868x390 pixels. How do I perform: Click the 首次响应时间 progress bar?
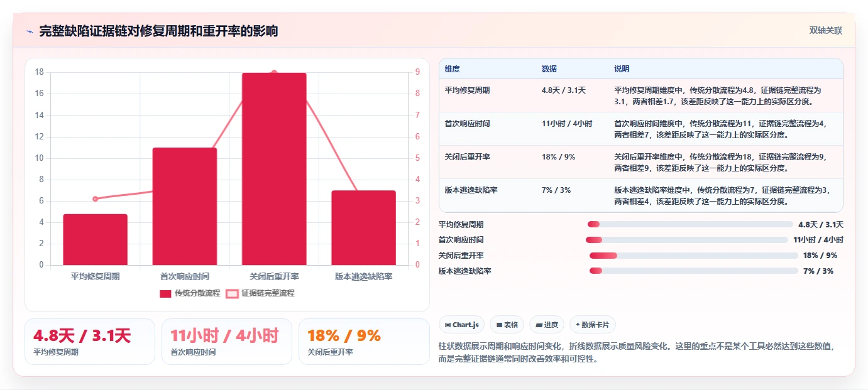[x=687, y=240]
